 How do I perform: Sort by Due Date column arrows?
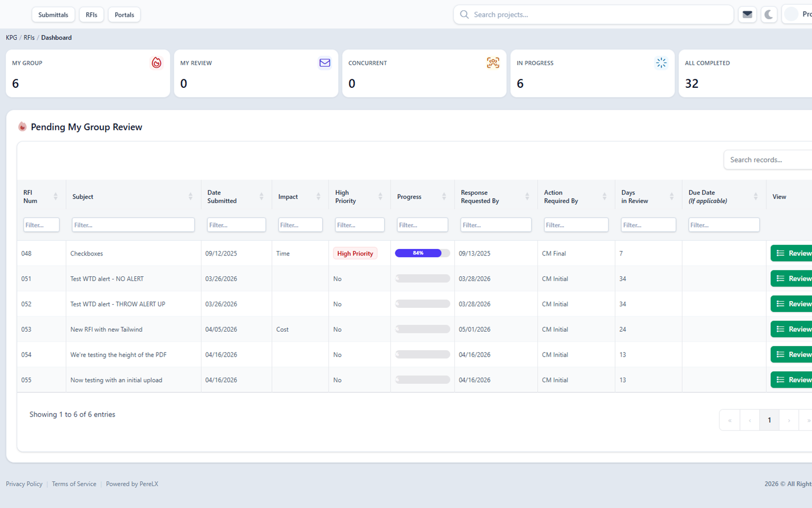click(756, 197)
